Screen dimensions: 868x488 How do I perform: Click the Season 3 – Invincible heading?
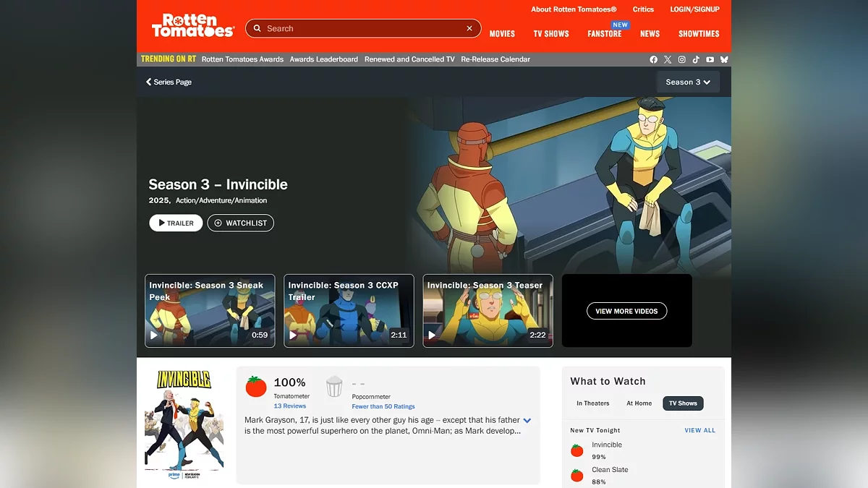218,184
